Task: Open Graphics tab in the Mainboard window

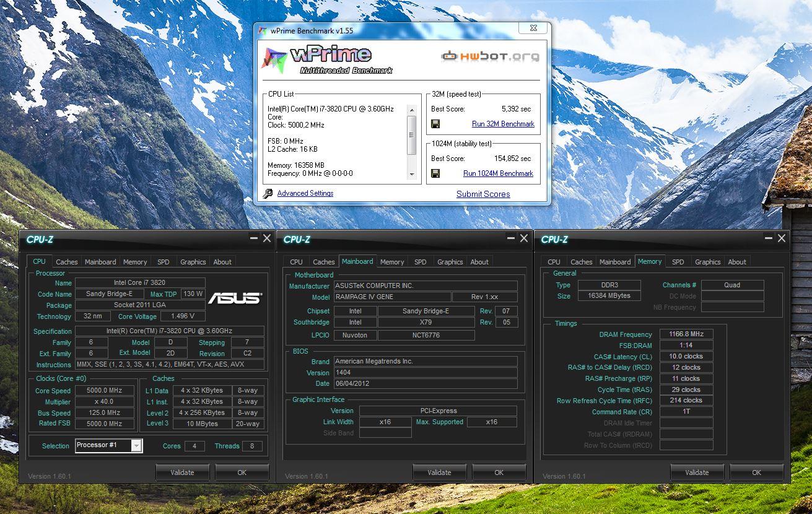Action: point(450,262)
